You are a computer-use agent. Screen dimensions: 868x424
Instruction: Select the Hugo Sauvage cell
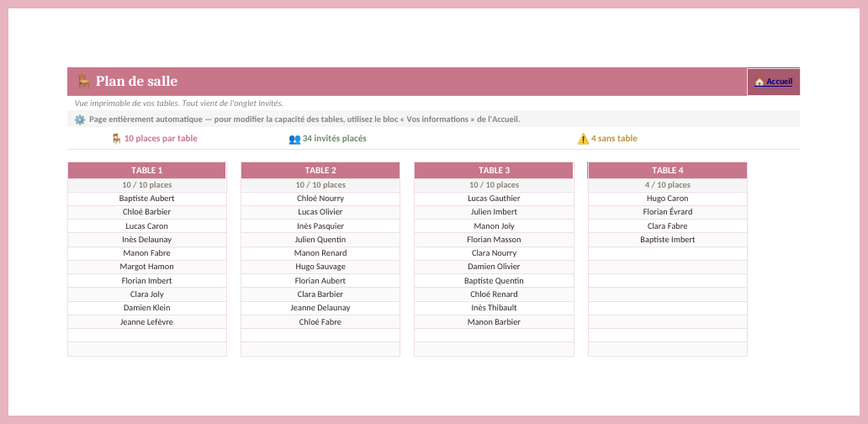[320, 267]
